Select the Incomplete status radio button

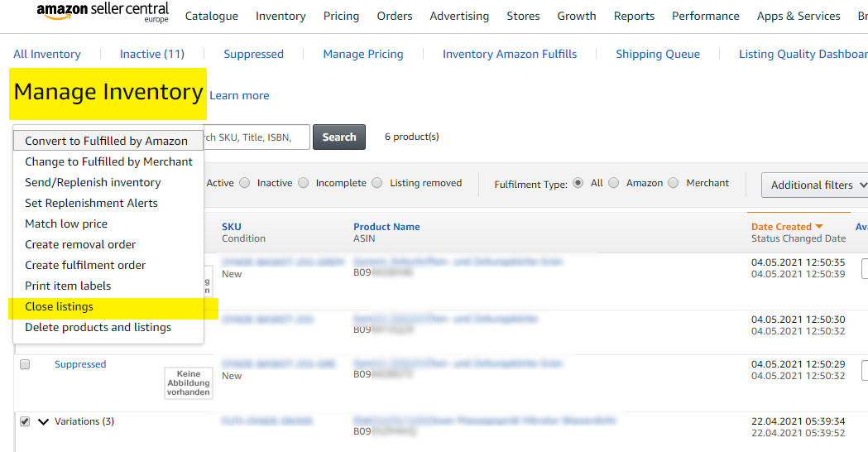click(304, 183)
